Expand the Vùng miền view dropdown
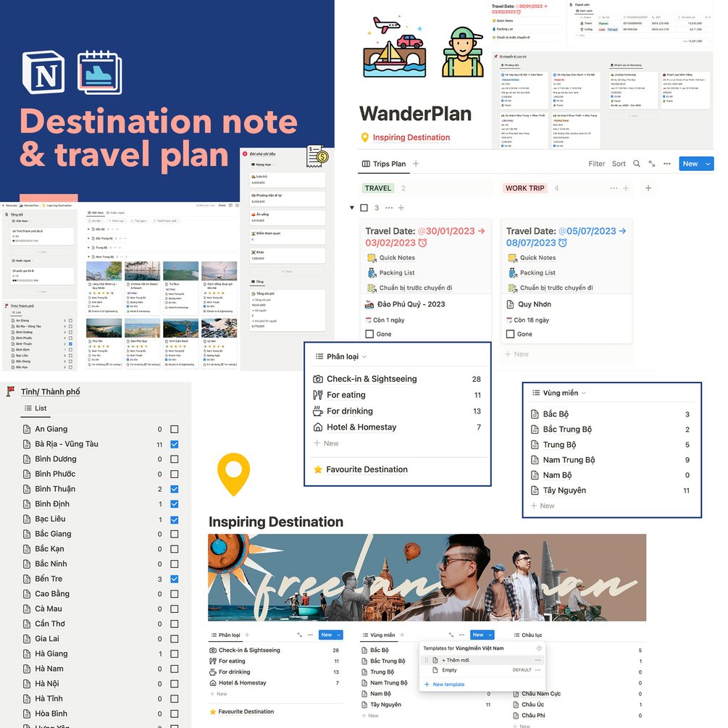The width and height of the screenshot is (728, 728). [x=584, y=393]
